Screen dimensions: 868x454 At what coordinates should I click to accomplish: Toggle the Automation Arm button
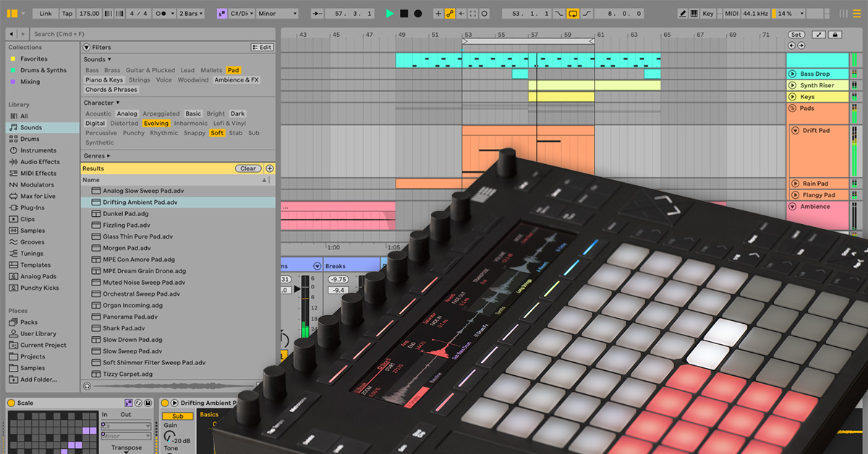coord(450,13)
